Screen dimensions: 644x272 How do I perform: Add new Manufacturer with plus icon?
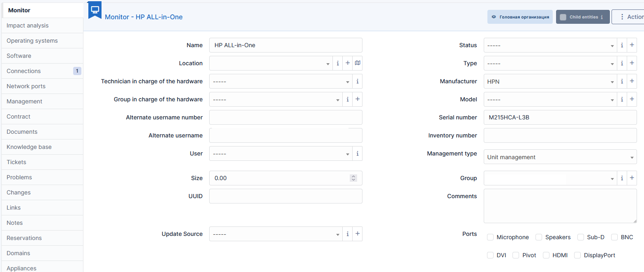pos(632,81)
